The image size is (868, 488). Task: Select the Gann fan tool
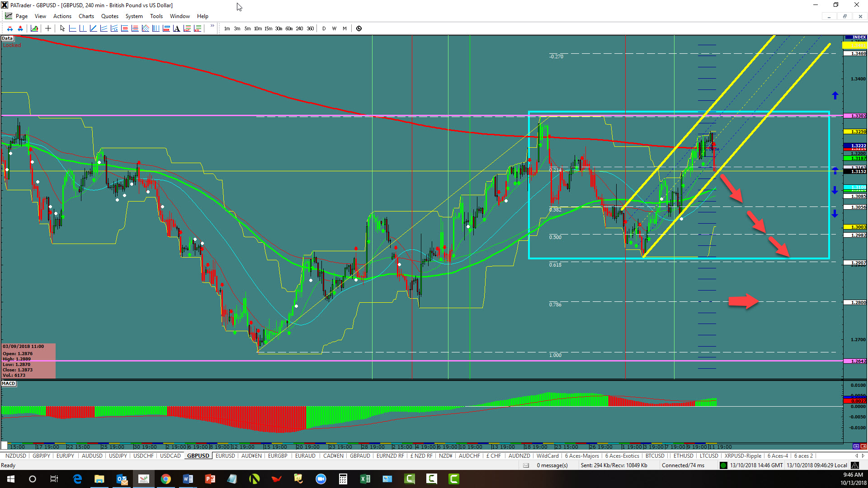click(x=145, y=28)
